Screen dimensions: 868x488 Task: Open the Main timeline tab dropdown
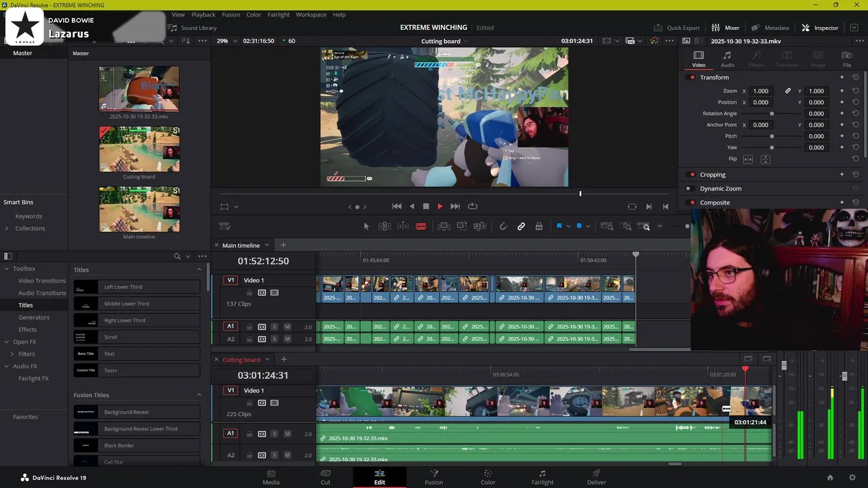(267, 245)
